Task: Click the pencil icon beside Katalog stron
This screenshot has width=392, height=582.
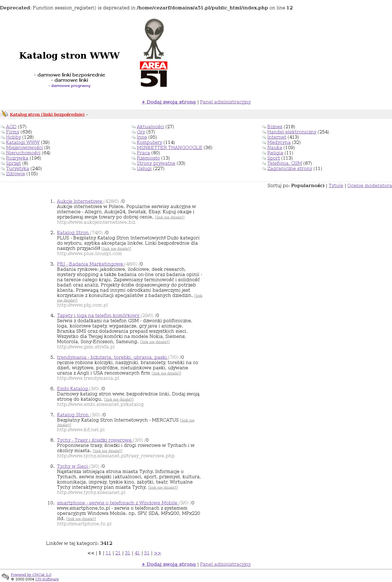Action: pyautogui.click(x=5, y=114)
